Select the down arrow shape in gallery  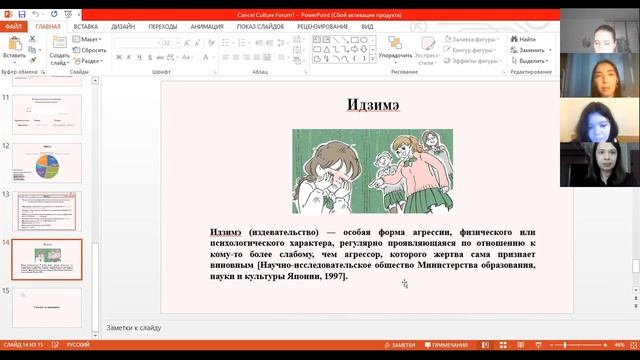point(364,49)
